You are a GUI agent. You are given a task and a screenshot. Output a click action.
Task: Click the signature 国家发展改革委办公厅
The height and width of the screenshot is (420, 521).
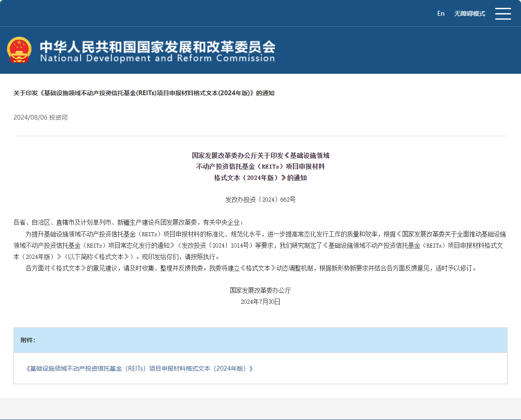[x=260, y=290]
